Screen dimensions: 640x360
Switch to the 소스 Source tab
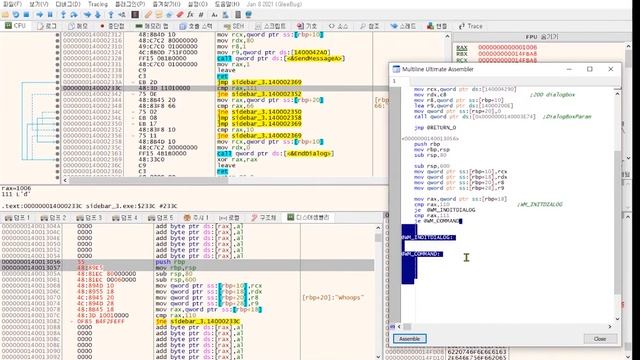click(x=339, y=26)
